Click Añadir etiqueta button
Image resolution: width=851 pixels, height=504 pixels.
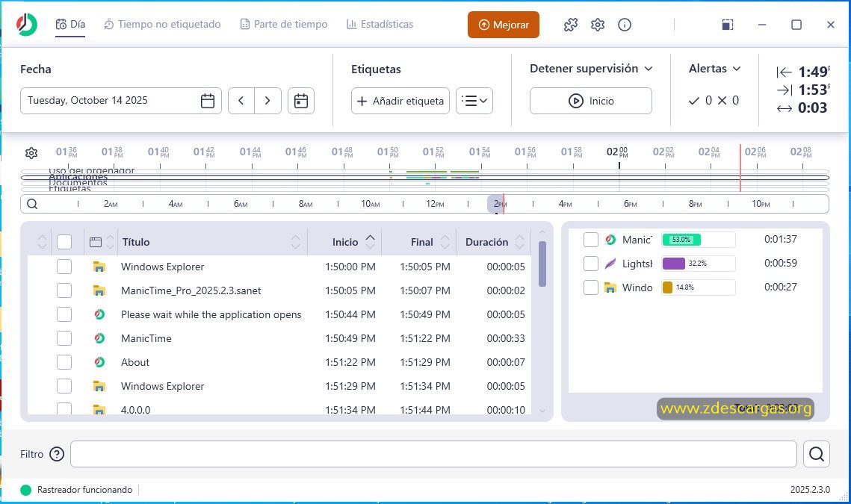(400, 101)
